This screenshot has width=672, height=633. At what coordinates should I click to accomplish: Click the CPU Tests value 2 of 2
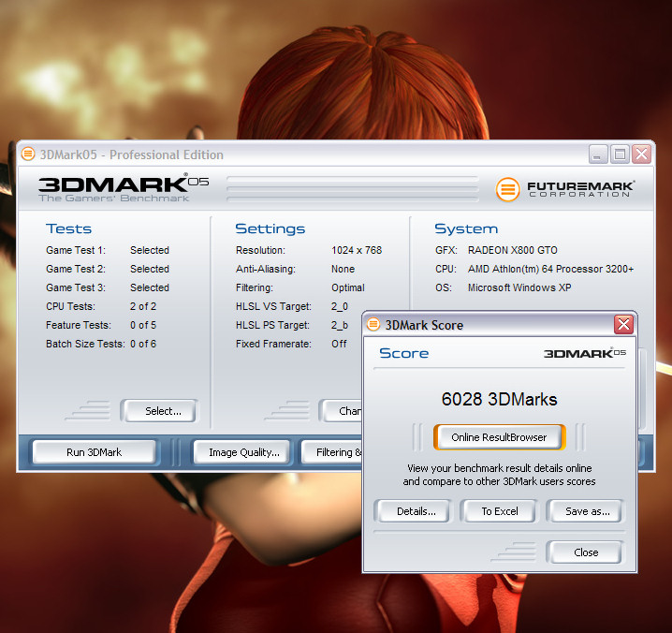click(x=143, y=306)
